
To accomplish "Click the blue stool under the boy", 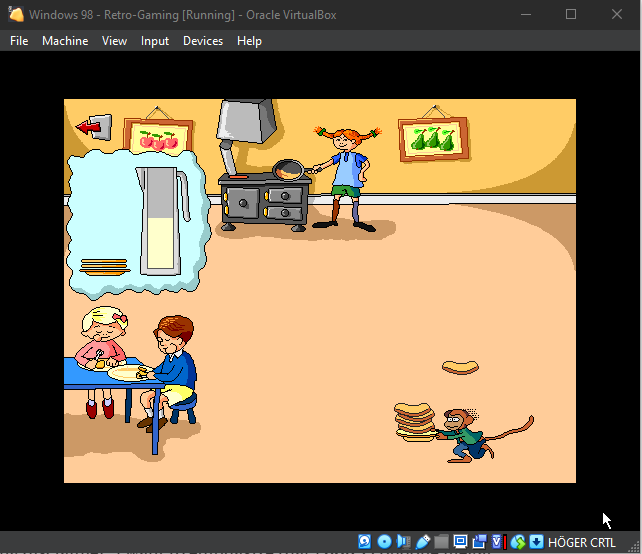I will pyautogui.click(x=183, y=407).
